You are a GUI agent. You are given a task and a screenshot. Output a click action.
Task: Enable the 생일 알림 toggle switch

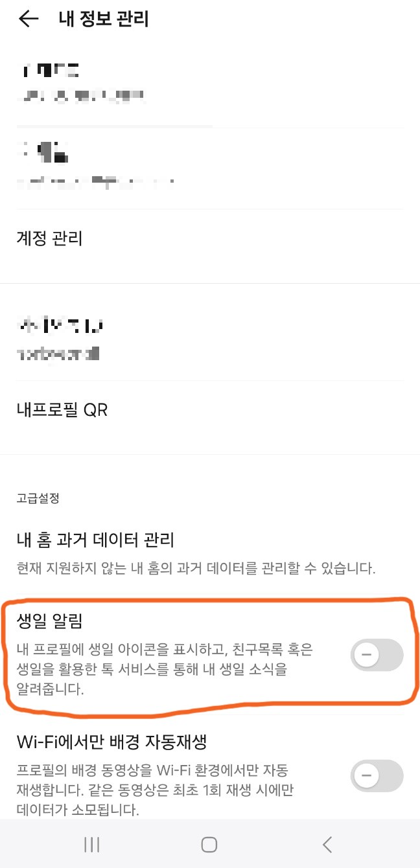coord(377,655)
